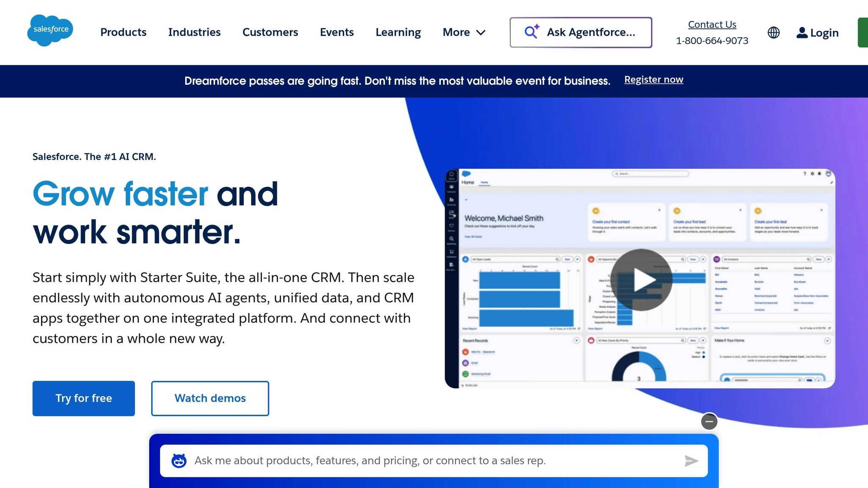Click the Login person icon

coord(801,33)
